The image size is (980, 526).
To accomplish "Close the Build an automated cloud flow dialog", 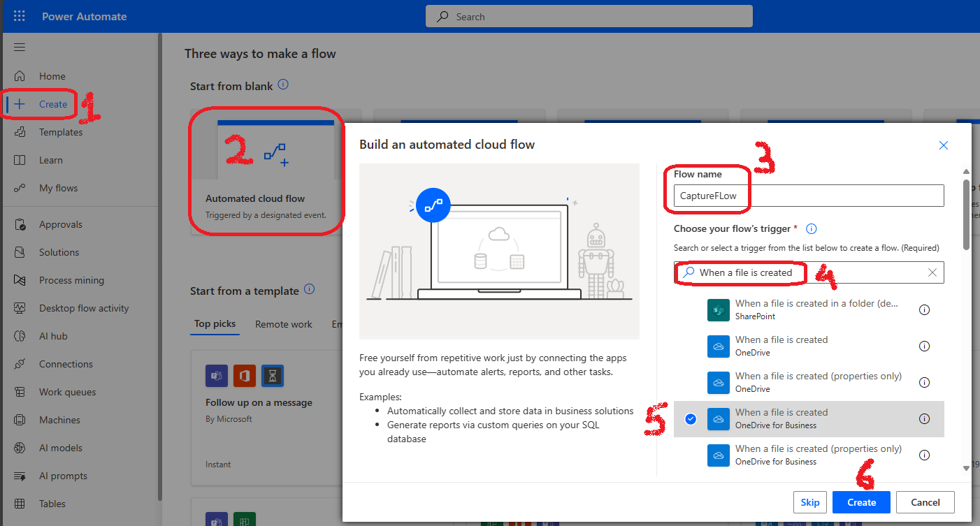I will click(944, 145).
